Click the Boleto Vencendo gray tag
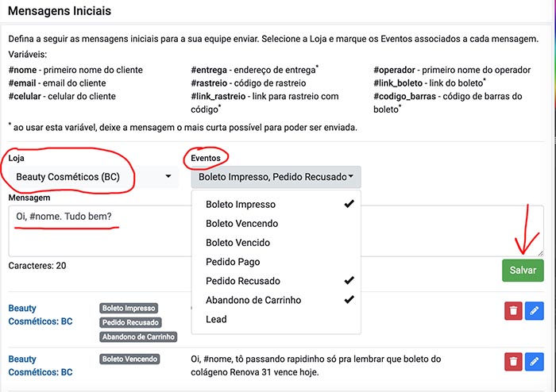 point(129,359)
